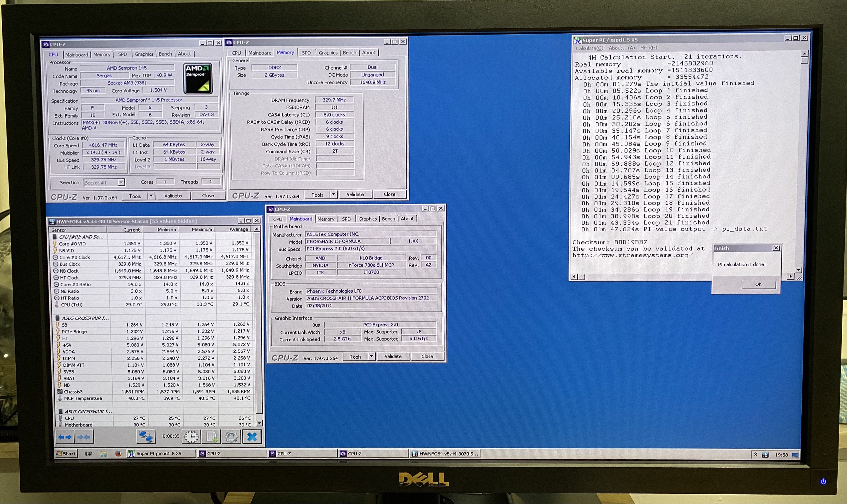The height and width of the screenshot is (504, 847).
Task: Open Tools dropdown arrow in CPU-Z CPU window
Action: (x=151, y=196)
